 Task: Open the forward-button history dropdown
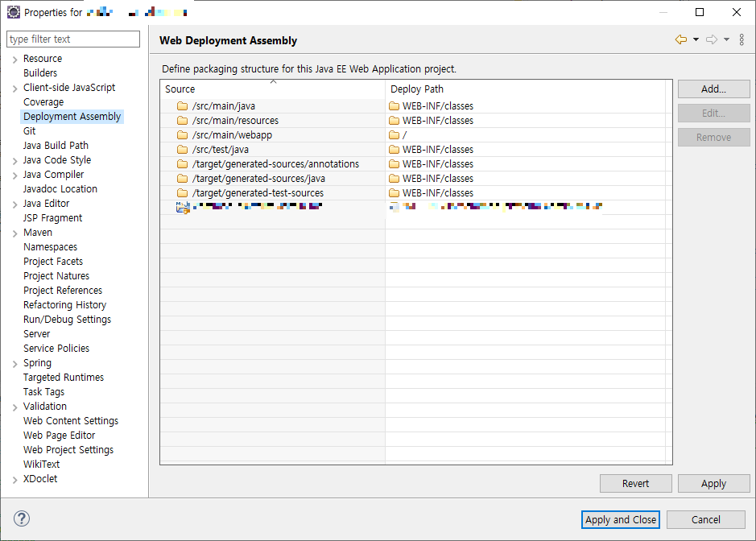pyautogui.click(x=727, y=39)
